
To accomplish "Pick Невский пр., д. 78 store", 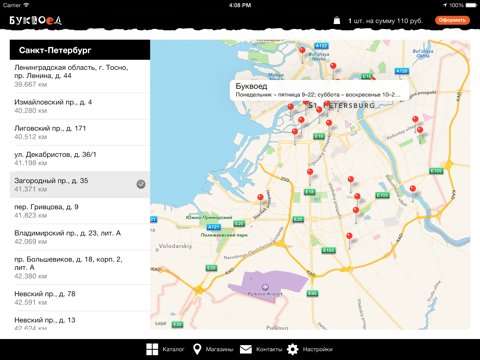I will pyautogui.click(x=80, y=298).
